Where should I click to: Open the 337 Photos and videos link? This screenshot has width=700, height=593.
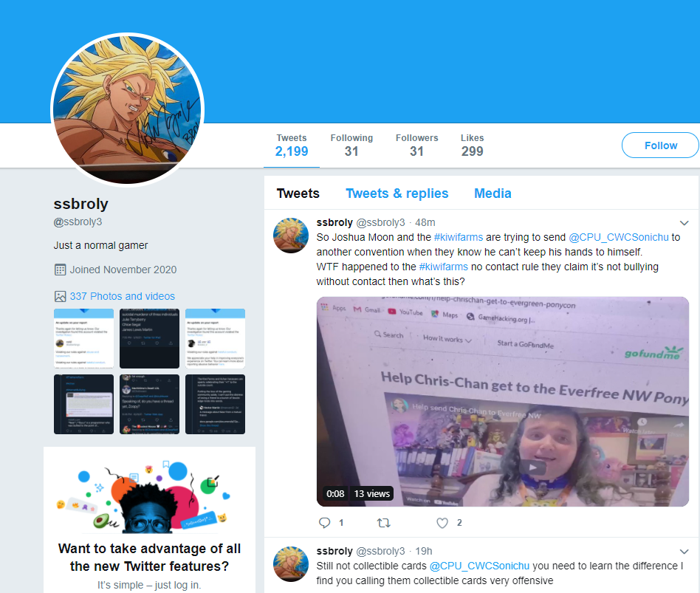[123, 296]
